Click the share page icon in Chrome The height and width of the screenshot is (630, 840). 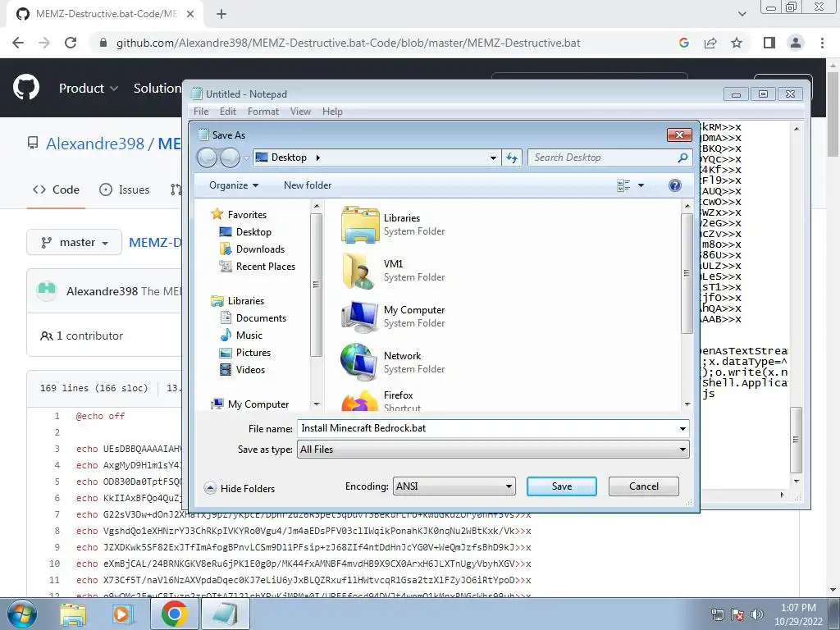[x=710, y=43]
